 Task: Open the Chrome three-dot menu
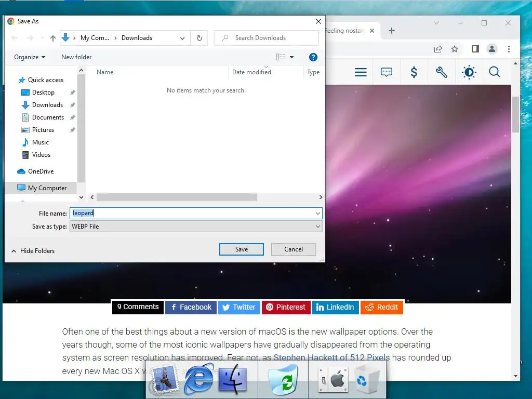click(509, 49)
